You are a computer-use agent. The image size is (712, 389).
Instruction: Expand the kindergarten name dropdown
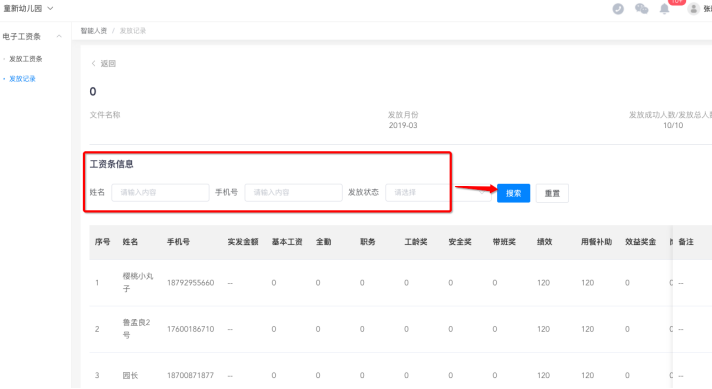[x=28, y=9]
